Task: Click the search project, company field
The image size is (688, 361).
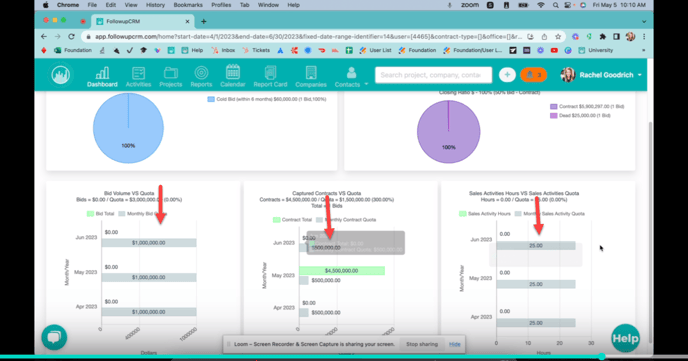Action: pyautogui.click(x=434, y=75)
